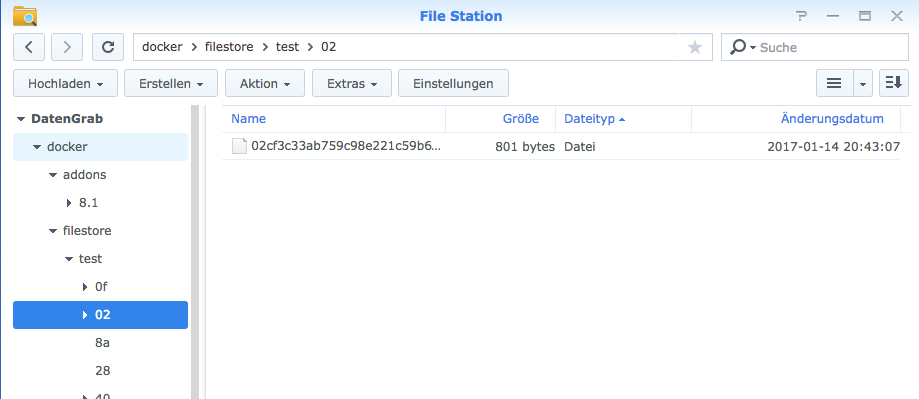Open the Extras menu
This screenshot has width=919, height=399.
(x=352, y=83)
